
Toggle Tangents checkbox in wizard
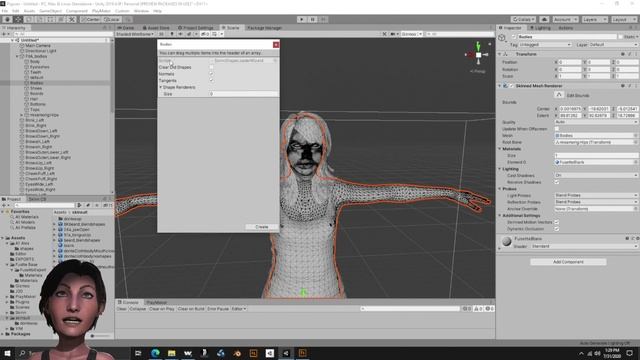211,80
